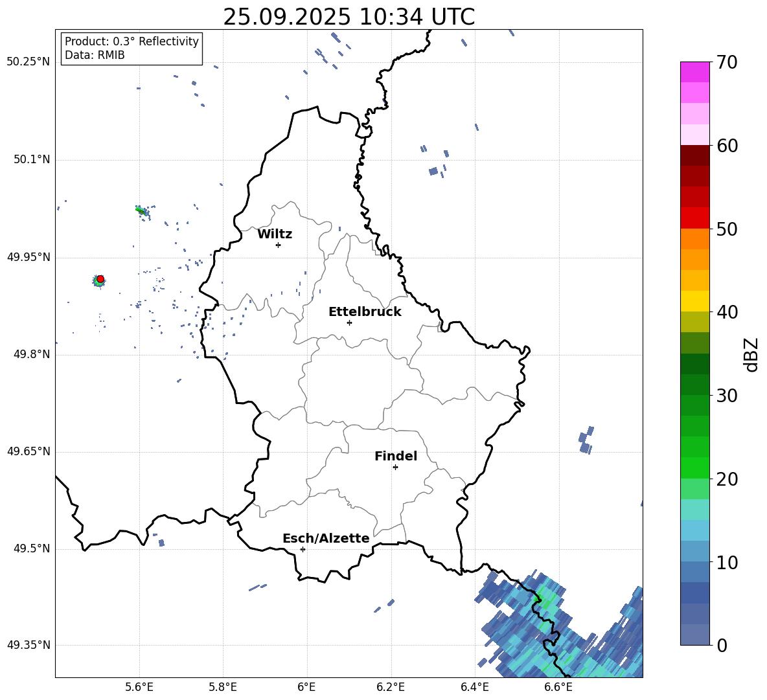
Task: Click the Ettelbruck city label
Action: point(365,312)
